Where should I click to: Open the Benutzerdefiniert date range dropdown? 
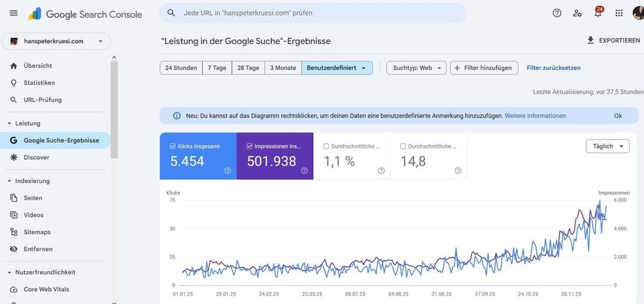337,68
